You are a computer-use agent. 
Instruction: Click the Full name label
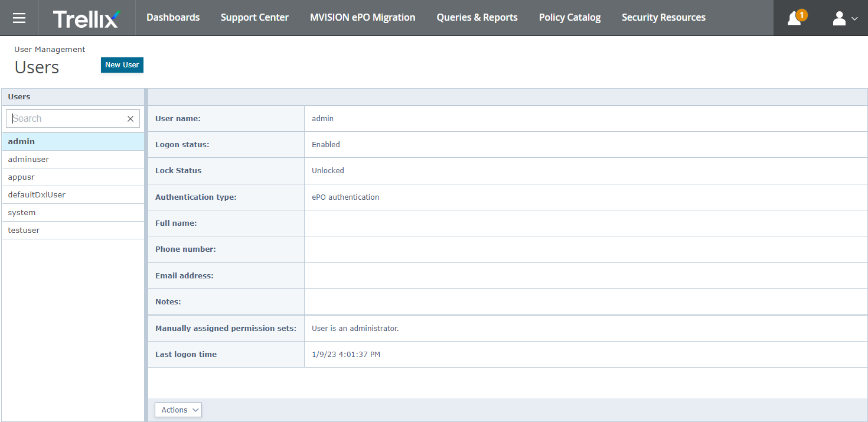pyautogui.click(x=176, y=223)
